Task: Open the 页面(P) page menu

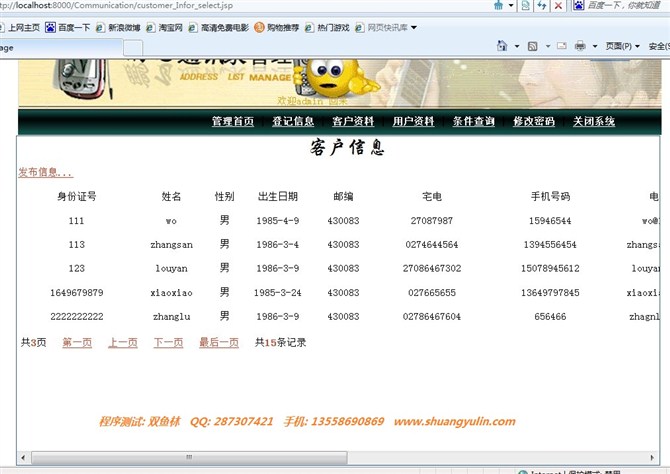Action: pyautogui.click(x=623, y=46)
